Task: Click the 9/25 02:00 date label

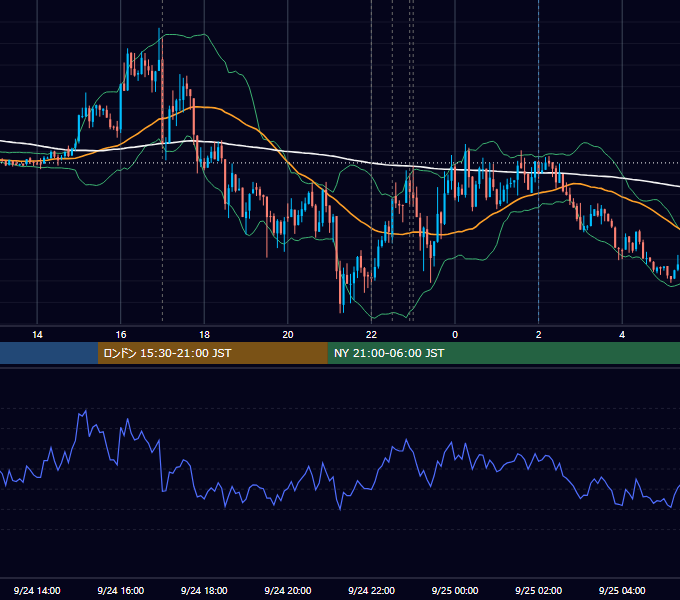Action: point(539,590)
